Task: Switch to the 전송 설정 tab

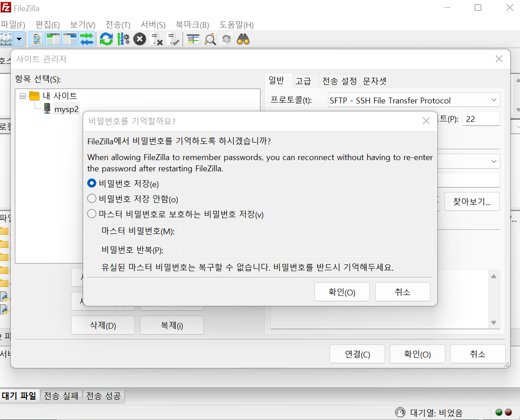Action: 339,81
